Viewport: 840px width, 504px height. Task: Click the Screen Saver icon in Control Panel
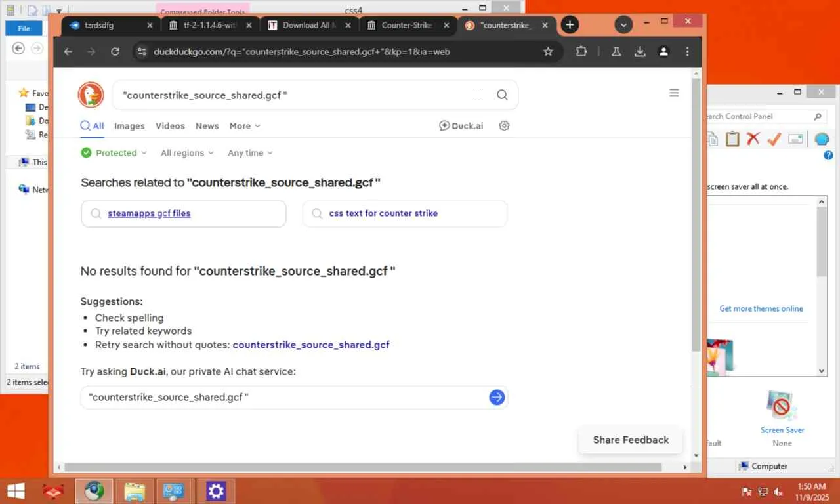click(782, 407)
